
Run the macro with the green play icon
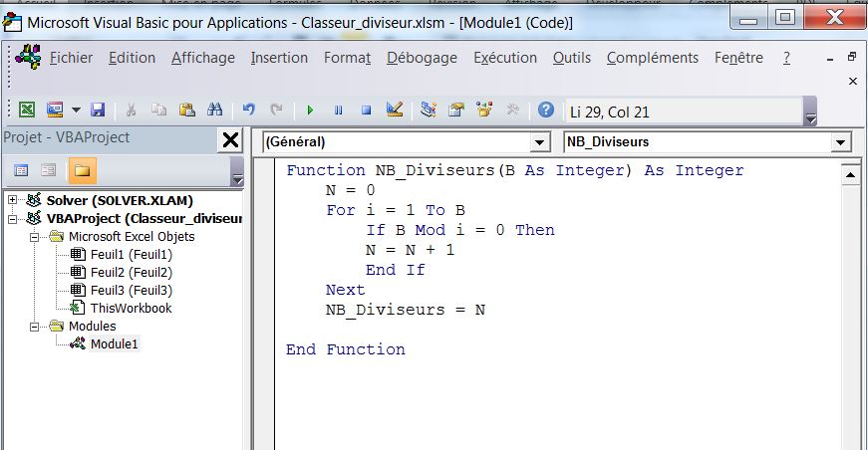coord(311,111)
